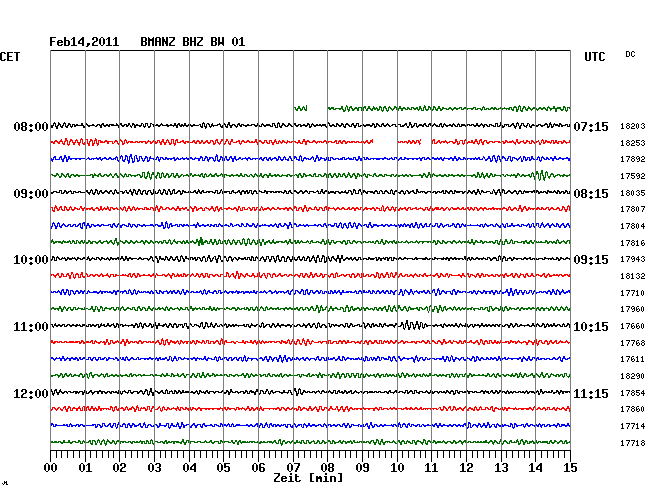
Task: Click the DC value "17807"
Action: (x=633, y=209)
